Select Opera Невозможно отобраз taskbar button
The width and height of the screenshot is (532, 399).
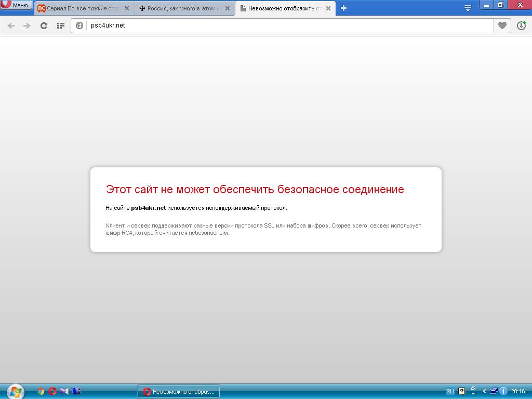tap(179, 392)
